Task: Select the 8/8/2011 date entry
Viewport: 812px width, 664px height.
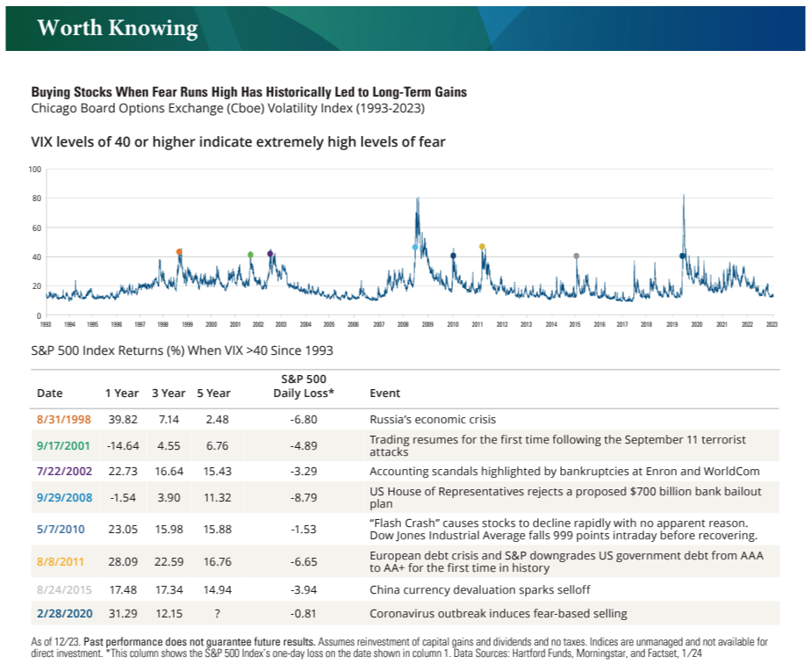Action: [60, 562]
